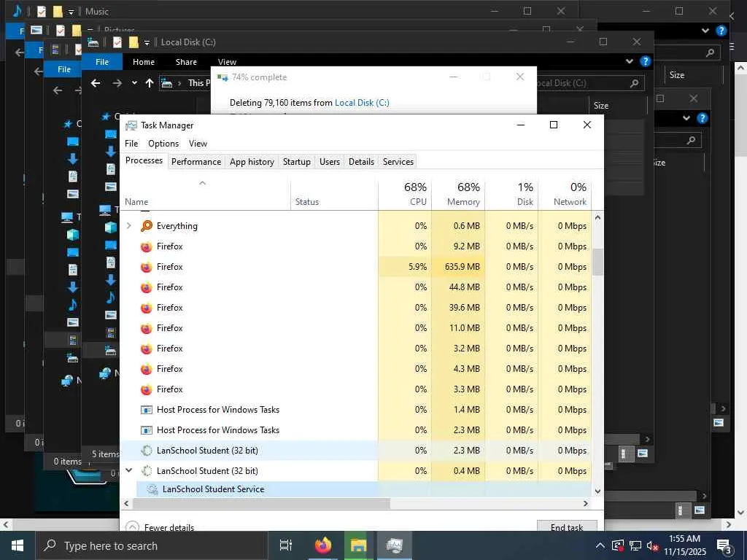The image size is (747, 560).
Task: Open File Explorer from the taskbar
Action: (x=358, y=545)
